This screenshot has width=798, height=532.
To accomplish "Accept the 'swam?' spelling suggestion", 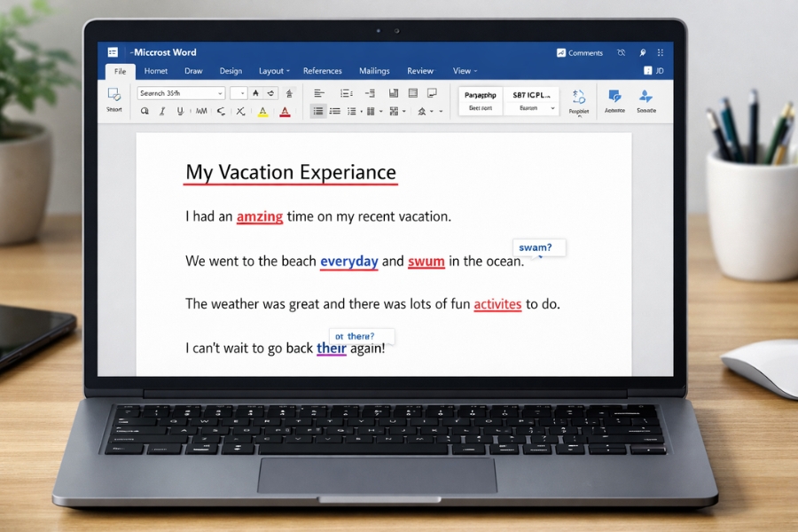I will click(535, 247).
